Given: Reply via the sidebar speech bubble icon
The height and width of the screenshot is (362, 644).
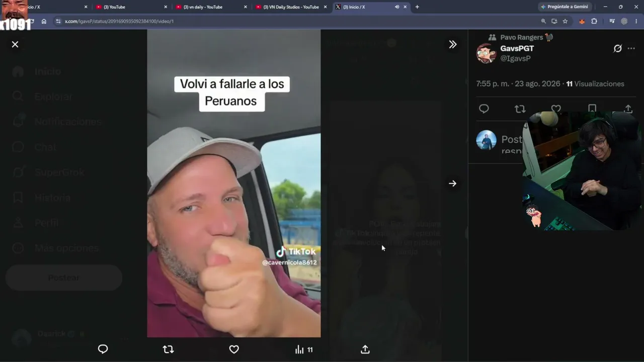Looking at the screenshot, I should coord(484,109).
